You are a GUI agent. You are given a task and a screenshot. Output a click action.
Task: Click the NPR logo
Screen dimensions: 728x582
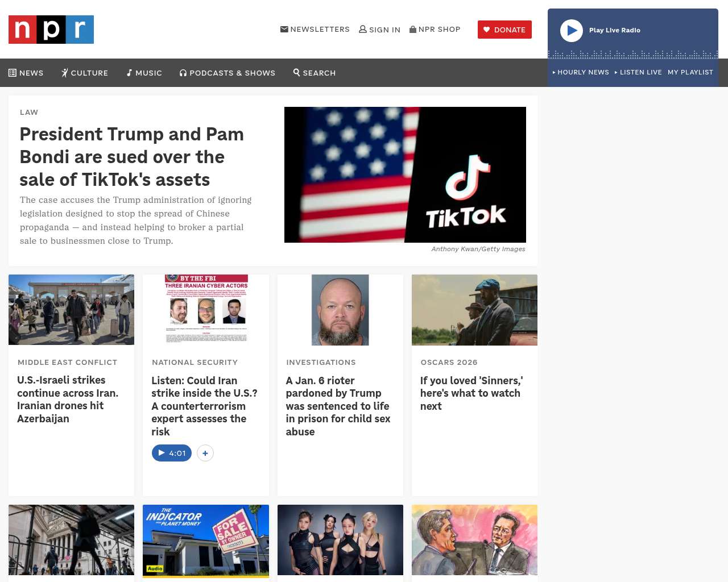tap(51, 30)
